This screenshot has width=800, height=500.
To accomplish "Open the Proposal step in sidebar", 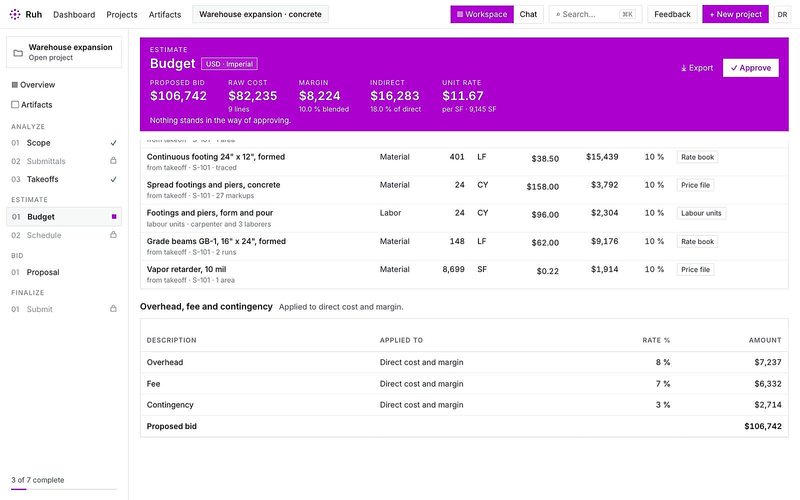I will click(x=64, y=272).
